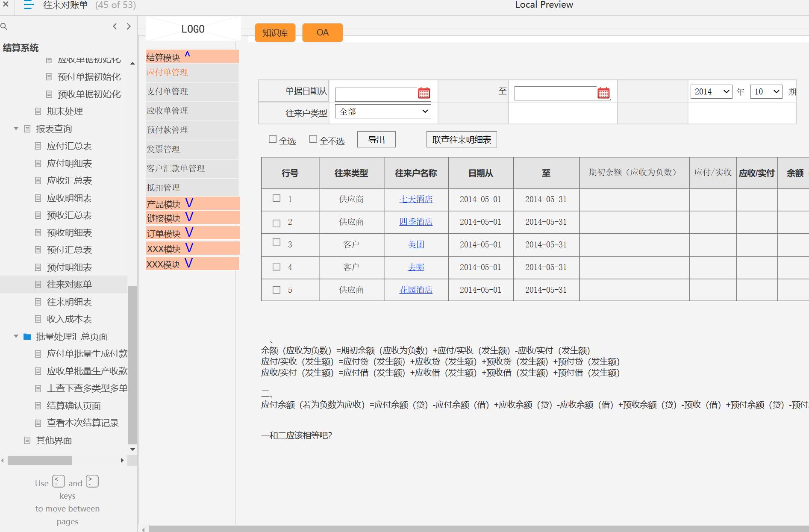Focus the 至 end date input field

556,94
